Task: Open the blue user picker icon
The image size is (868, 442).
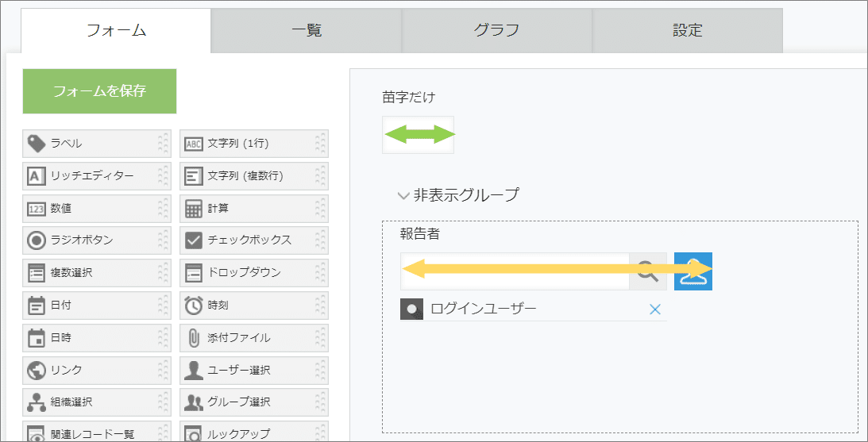Action: point(693,271)
